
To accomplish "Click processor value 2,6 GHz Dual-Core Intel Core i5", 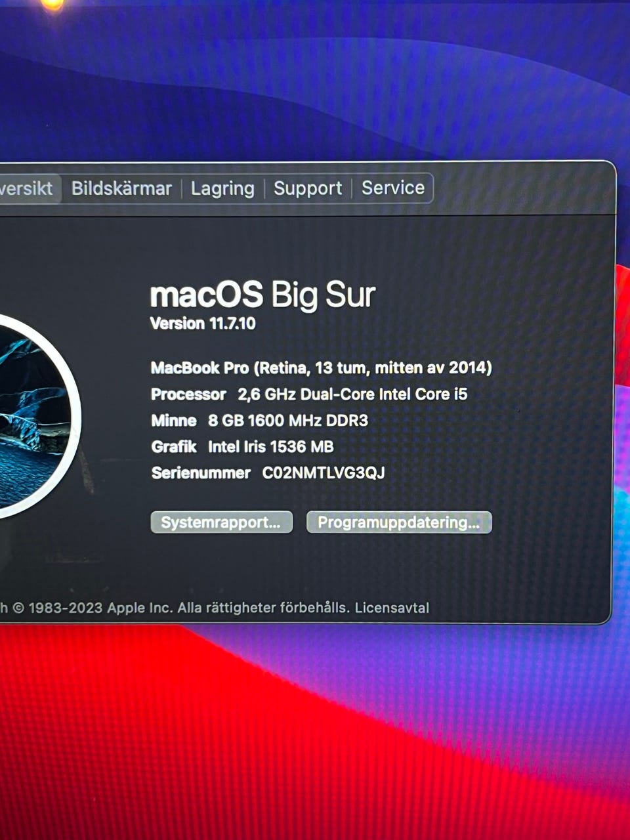I will pyautogui.click(x=352, y=394).
